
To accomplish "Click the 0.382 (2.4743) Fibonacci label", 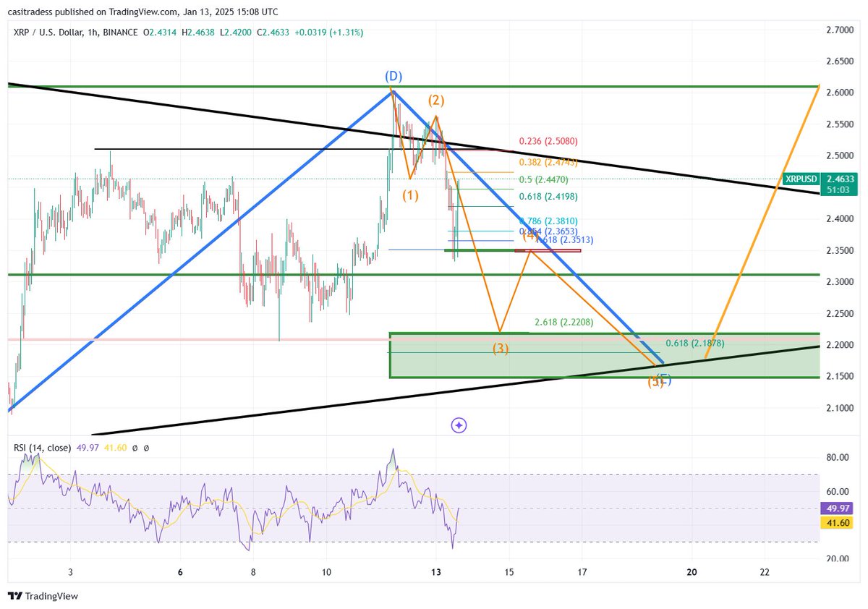I will click(548, 162).
